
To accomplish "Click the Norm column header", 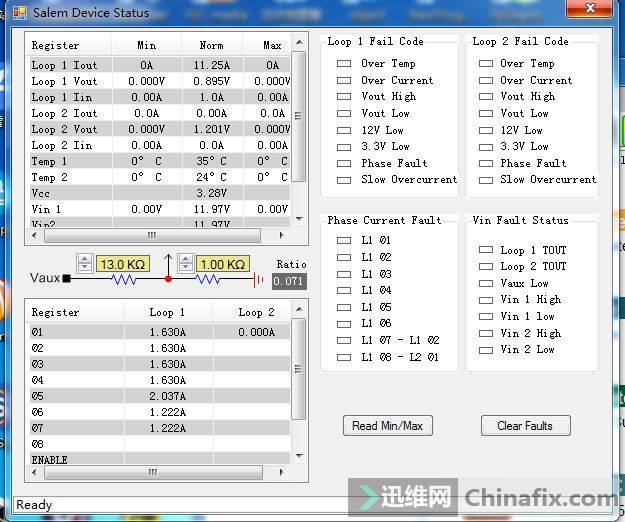I will pyautogui.click(x=212, y=45).
